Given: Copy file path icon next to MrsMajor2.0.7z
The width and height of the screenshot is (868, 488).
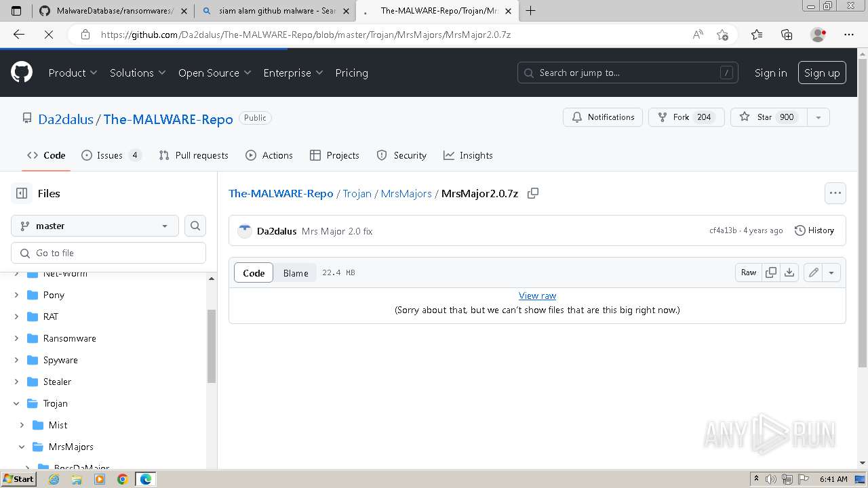Looking at the screenshot, I should click(x=533, y=193).
